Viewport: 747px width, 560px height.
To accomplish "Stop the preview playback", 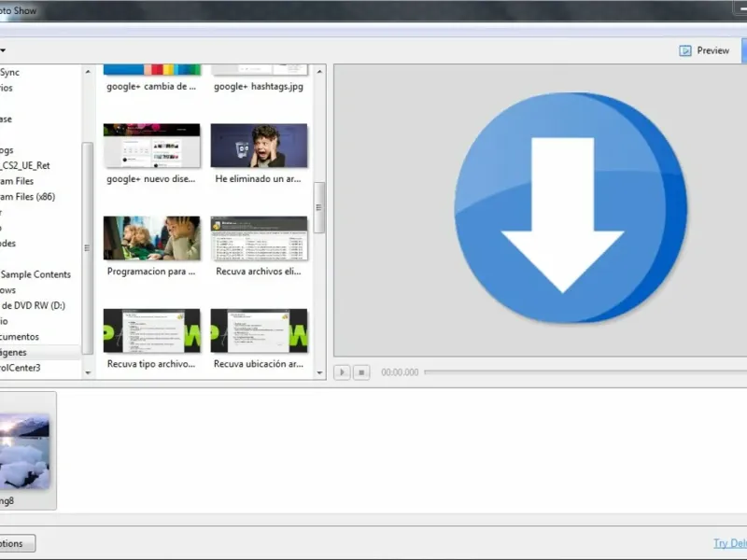I will click(361, 372).
